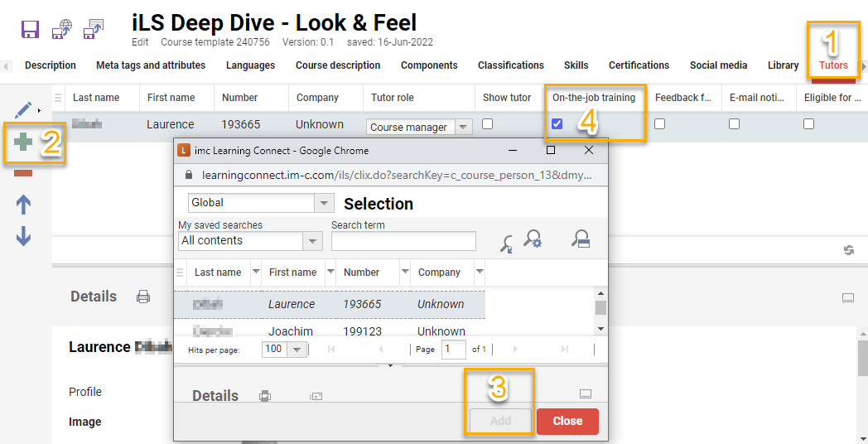Click the blue move down arrow

[x=23, y=236]
